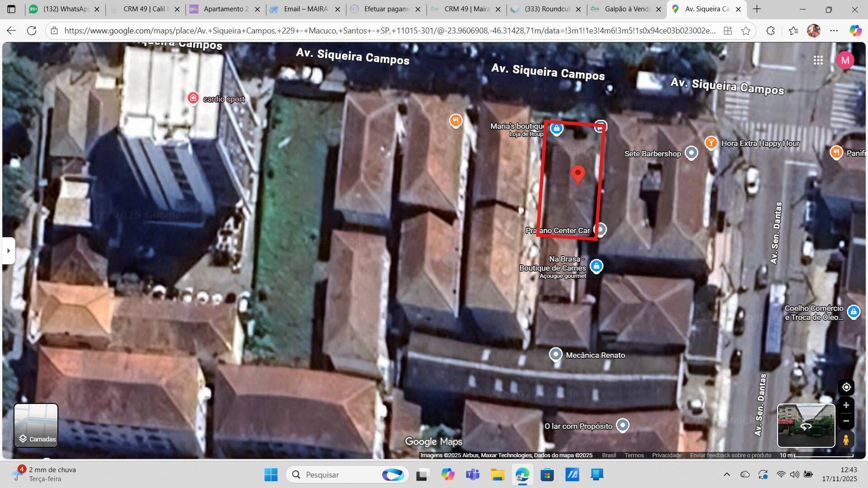
Task: Select the restaurant pin near Maria's boutique
Action: coord(456,120)
